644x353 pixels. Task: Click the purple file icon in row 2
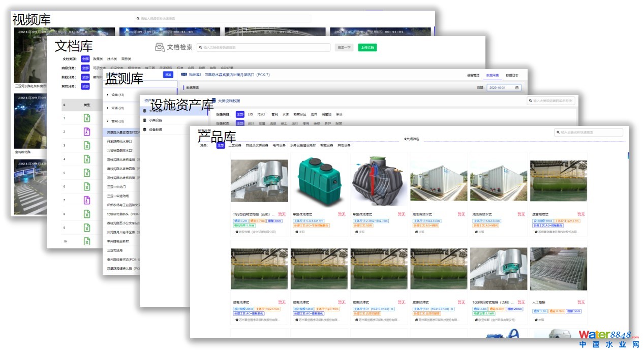87,132
